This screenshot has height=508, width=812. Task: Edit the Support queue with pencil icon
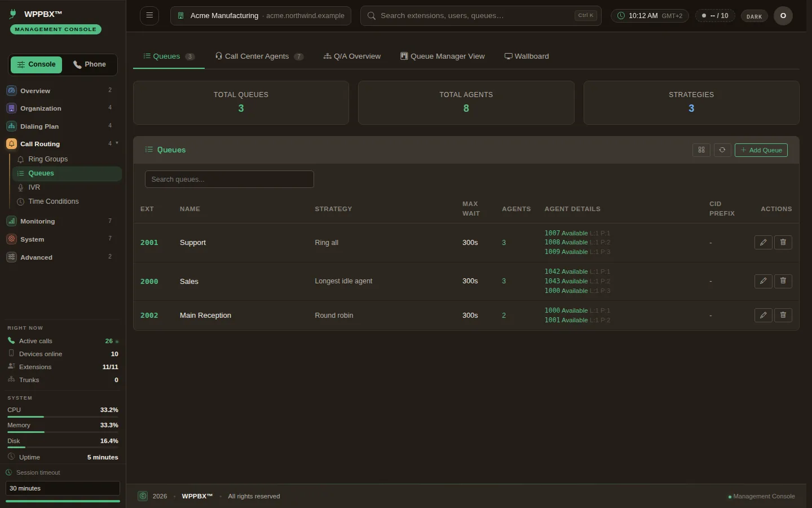[763, 242]
